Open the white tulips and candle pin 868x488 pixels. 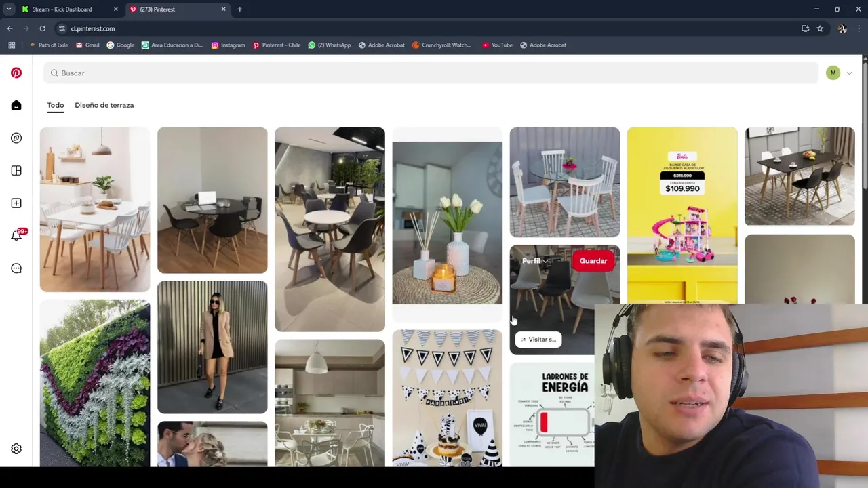pos(448,224)
